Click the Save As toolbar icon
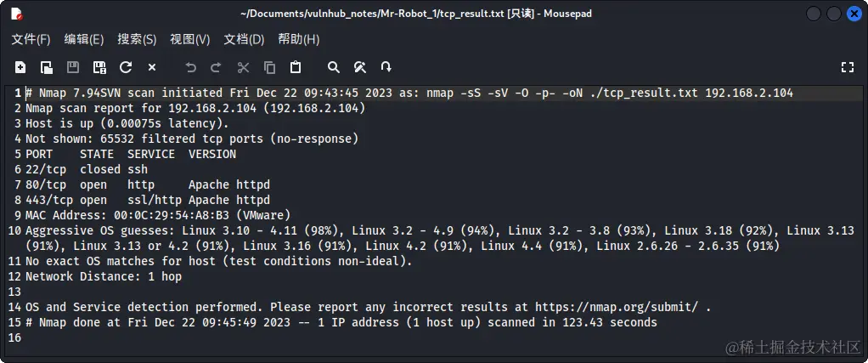 (99, 67)
